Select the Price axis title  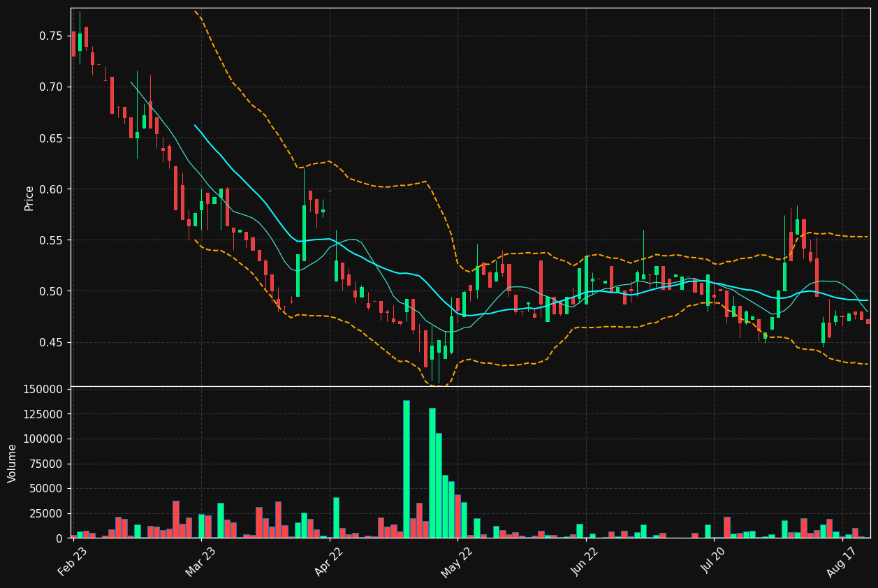(x=29, y=198)
